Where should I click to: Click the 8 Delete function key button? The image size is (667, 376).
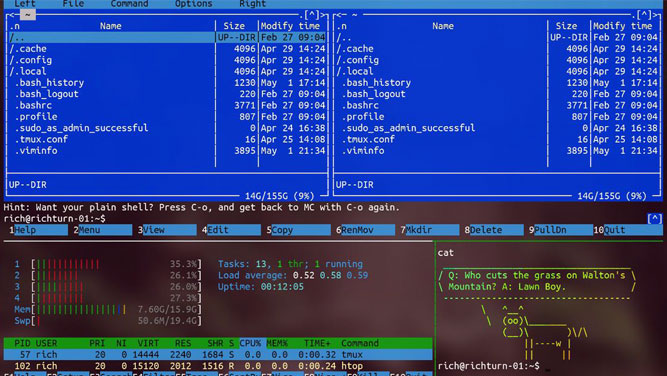tap(493, 230)
